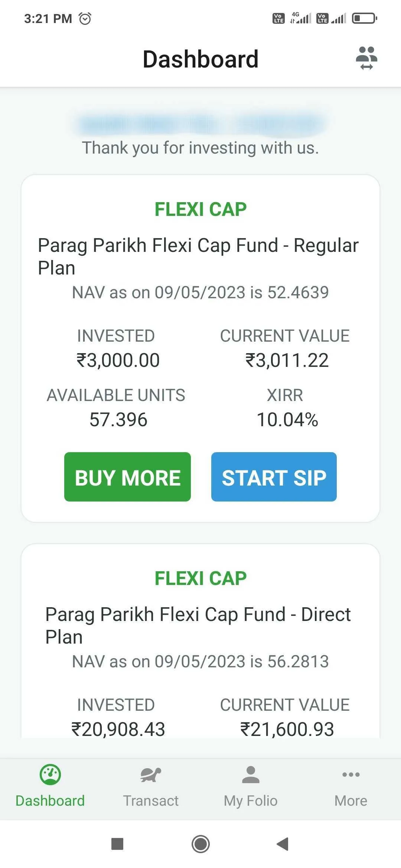The width and height of the screenshot is (401, 868).
Task: Tap the alarm clock status icon
Action: pyautogui.click(x=85, y=18)
